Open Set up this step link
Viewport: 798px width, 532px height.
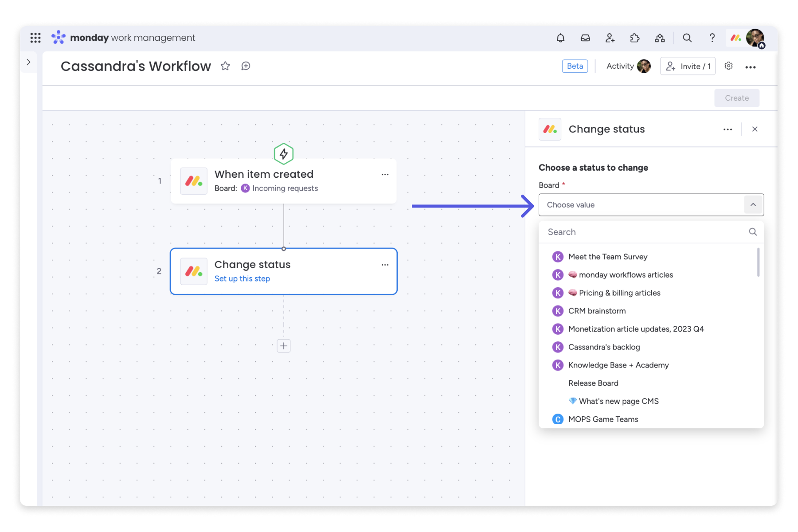242,278
